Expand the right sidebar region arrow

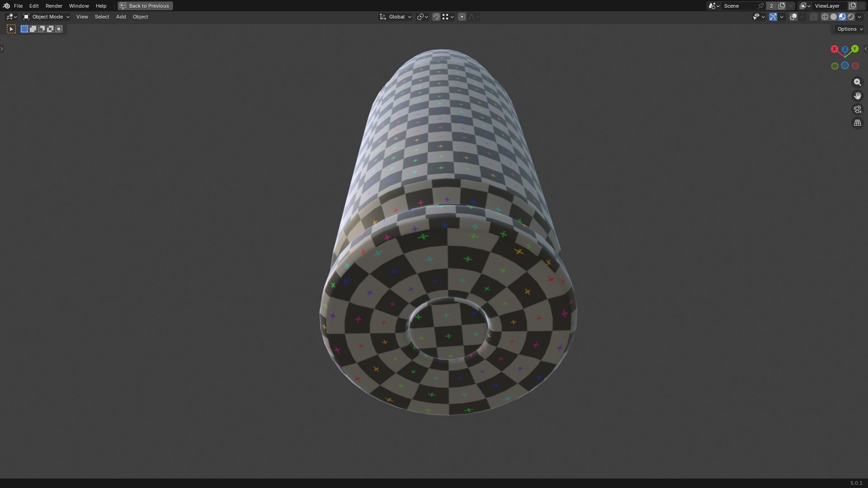point(865,49)
